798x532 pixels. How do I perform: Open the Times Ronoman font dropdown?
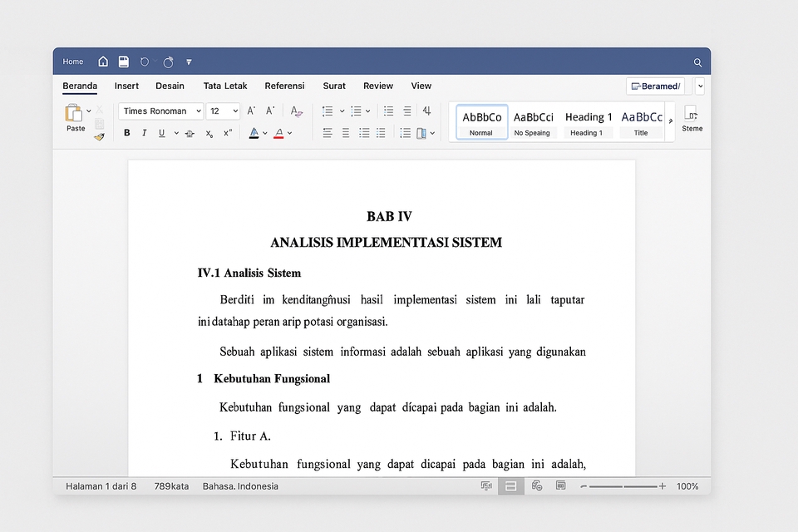click(199, 111)
